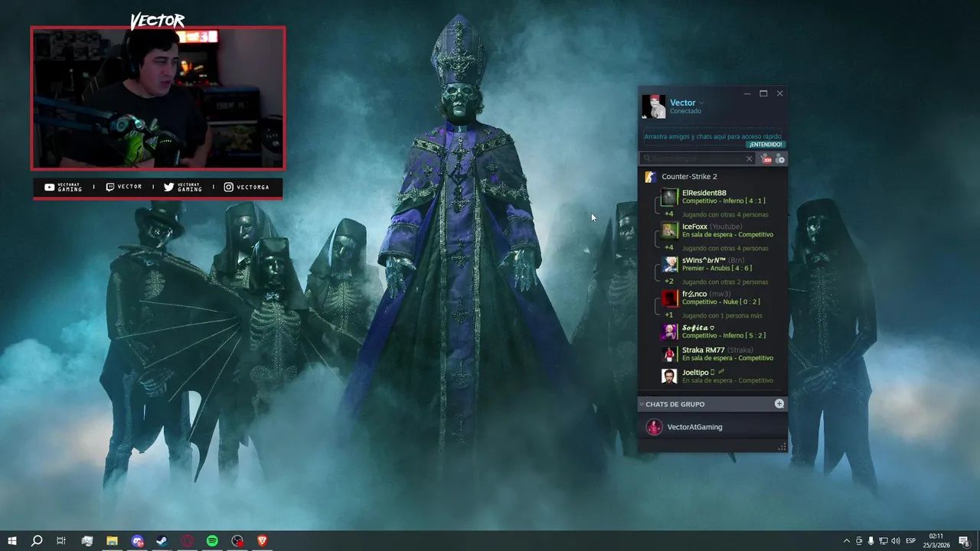Click sWins^brN™'s avatar
Screen dimensions: 980x551
pos(669,264)
